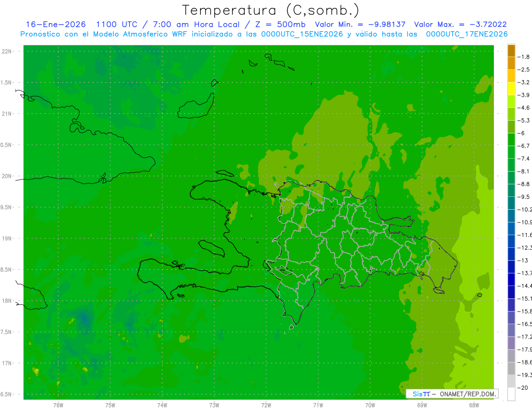Click the "19N" latitude label
This screenshot has height=411, width=532.
6,239
